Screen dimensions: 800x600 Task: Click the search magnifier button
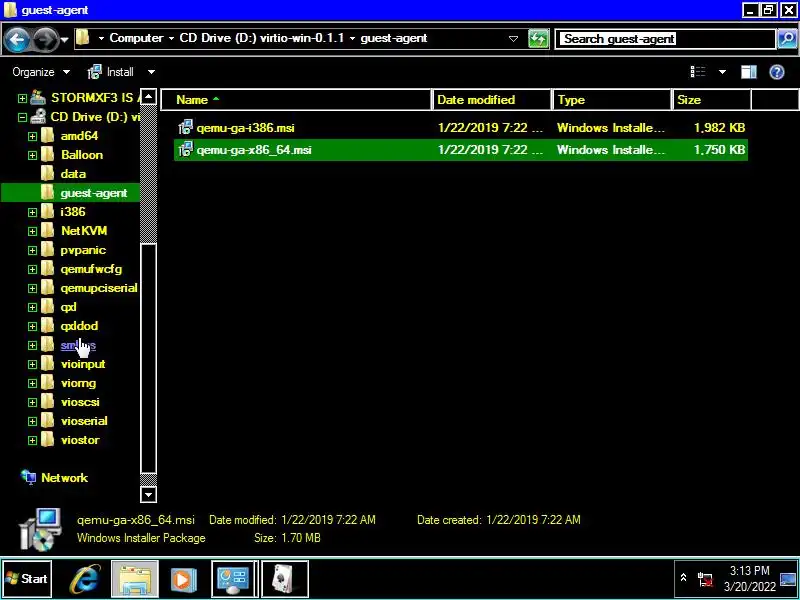[787, 39]
